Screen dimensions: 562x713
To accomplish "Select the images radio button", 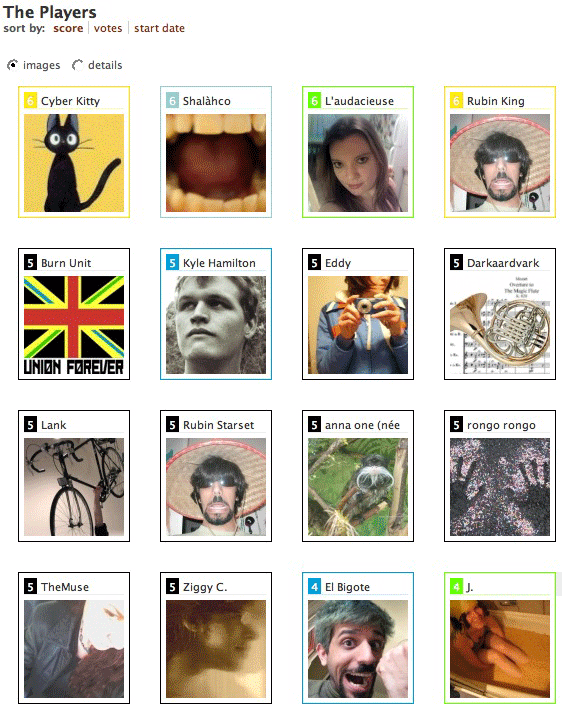I will pyautogui.click(x=13, y=65).
